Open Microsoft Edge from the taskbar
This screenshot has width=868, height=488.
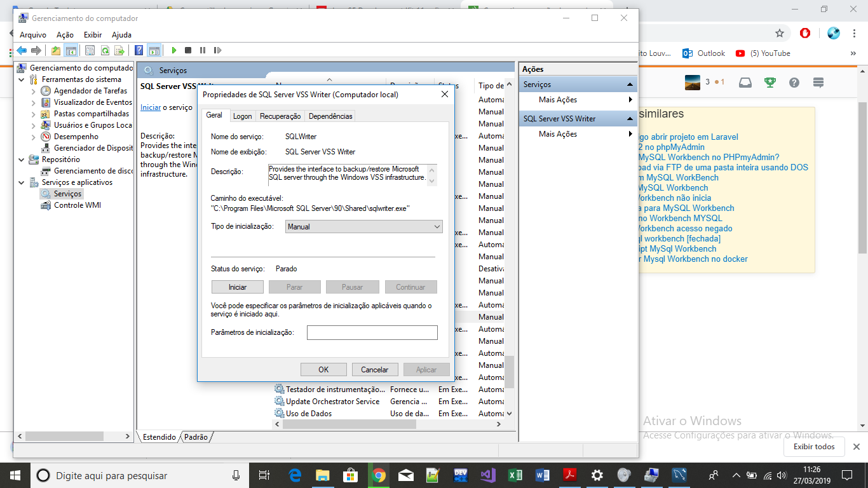point(295,475)
